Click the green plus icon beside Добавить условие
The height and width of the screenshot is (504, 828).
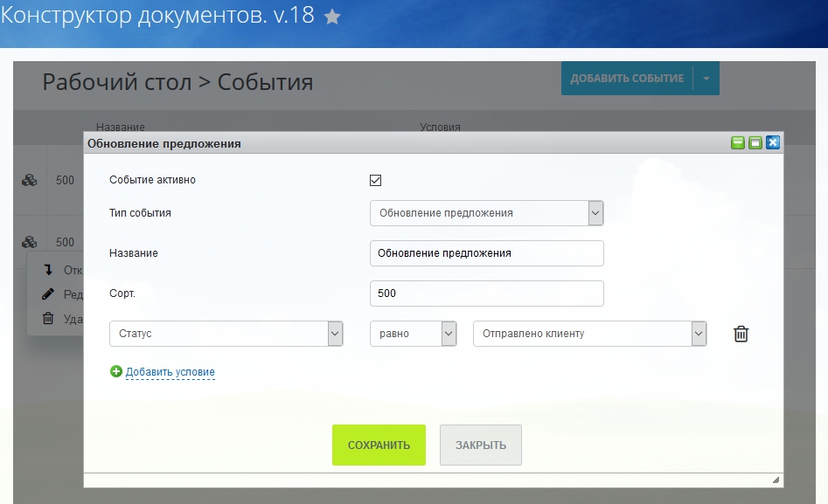[116, 372]
